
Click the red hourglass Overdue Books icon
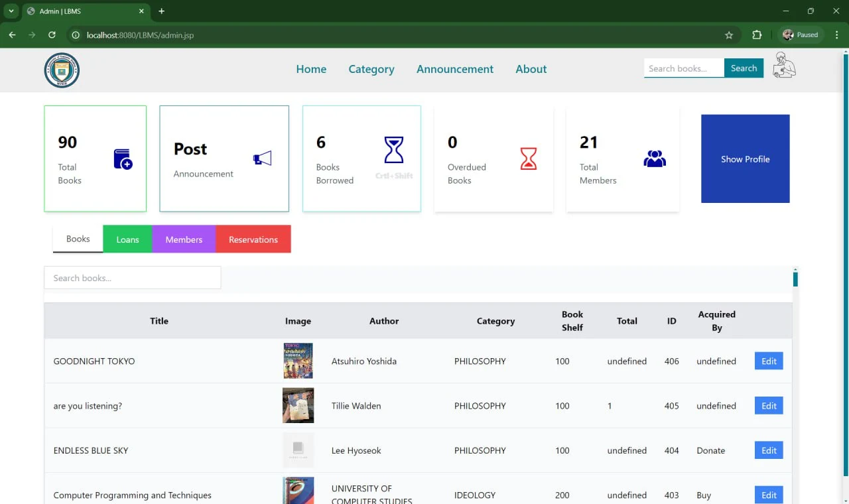(x=527, y=158)
